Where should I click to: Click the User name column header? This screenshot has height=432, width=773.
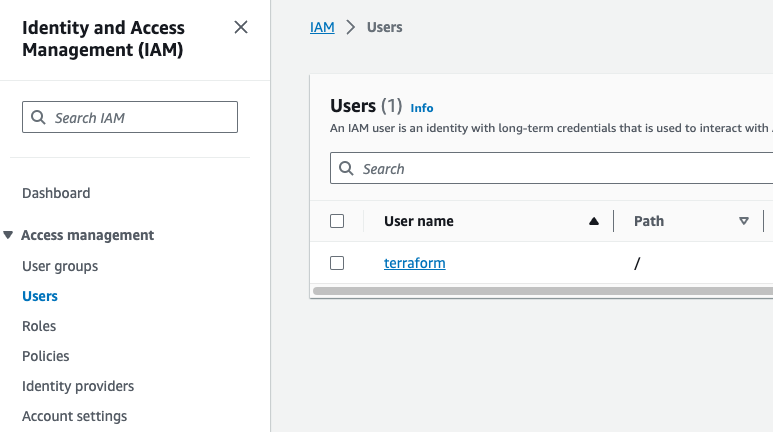click(x=419, y=221)
